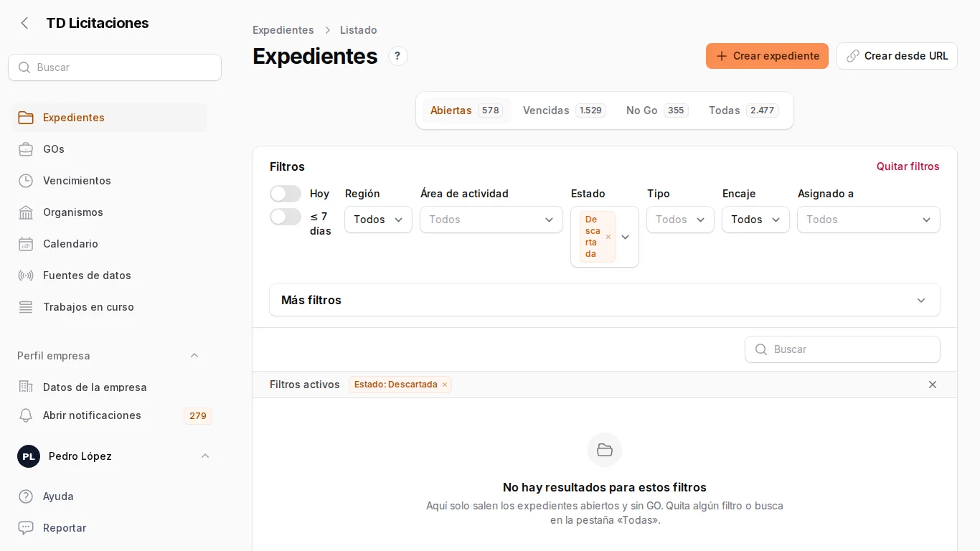Open the Estado dropdown arrow
Screen dimensions: 980x551
click(x=625, y=237)
